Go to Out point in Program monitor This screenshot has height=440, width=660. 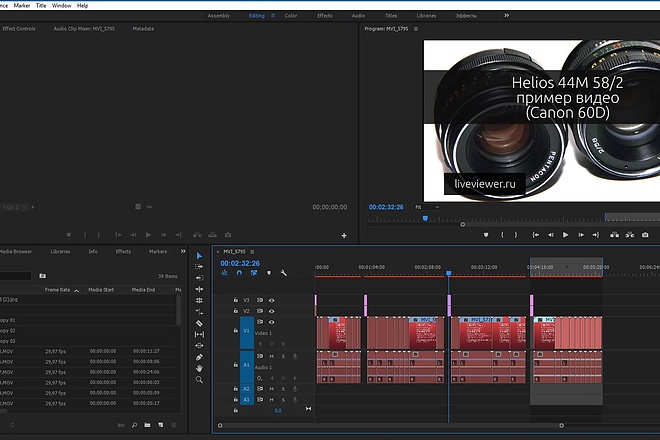[596, 235]
